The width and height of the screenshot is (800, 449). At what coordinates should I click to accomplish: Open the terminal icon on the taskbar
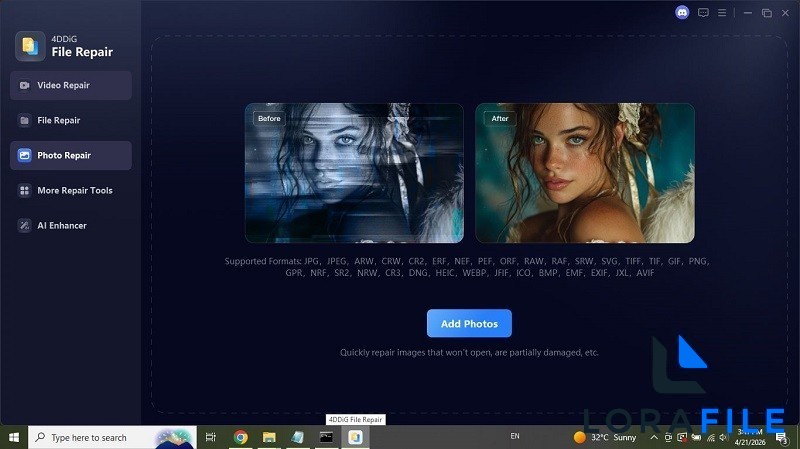point(327,437)
